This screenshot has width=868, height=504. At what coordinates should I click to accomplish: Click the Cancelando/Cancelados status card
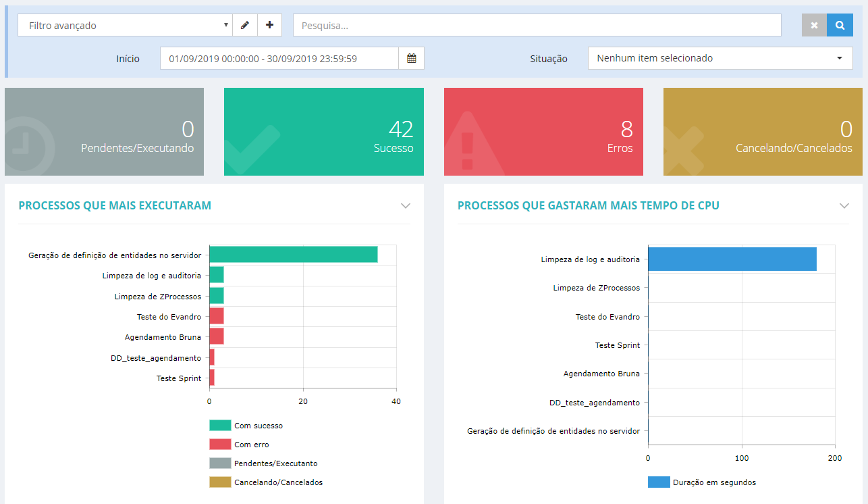pos(763,132)
